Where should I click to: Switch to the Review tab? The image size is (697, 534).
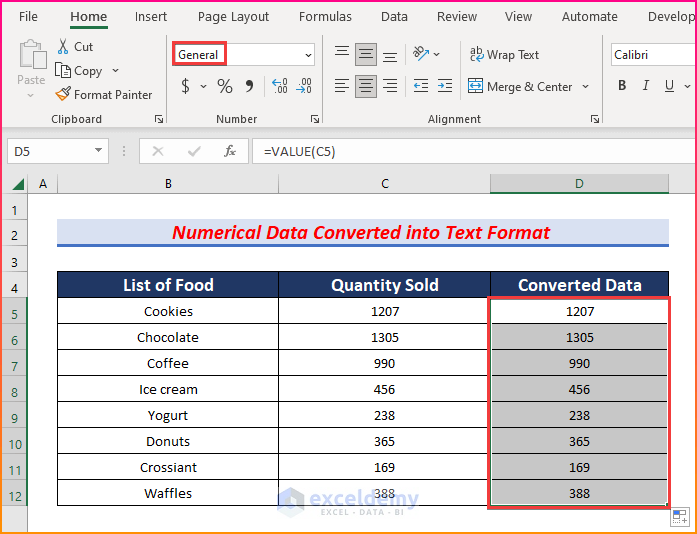[x=457, y=16]
